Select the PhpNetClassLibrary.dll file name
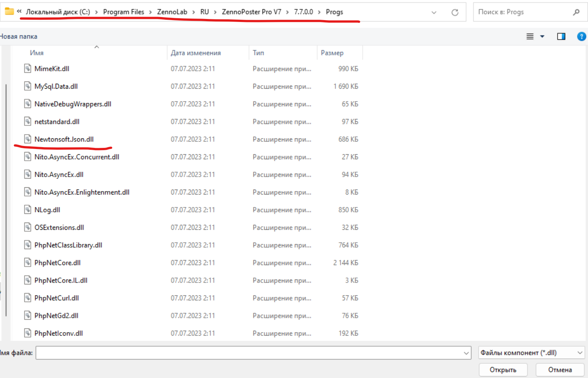Viewport: 588px width, 378px height. (x=68, y=245)
